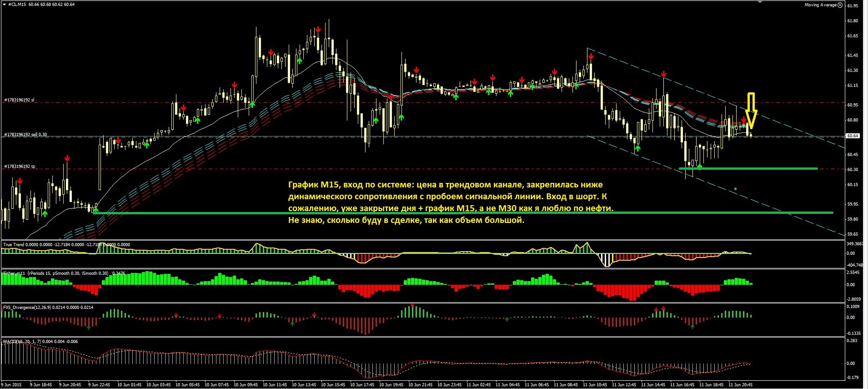Click the 9 Jun 2015 time axis label
This screenshot has height=389, width=868.
tap(11, 385)
